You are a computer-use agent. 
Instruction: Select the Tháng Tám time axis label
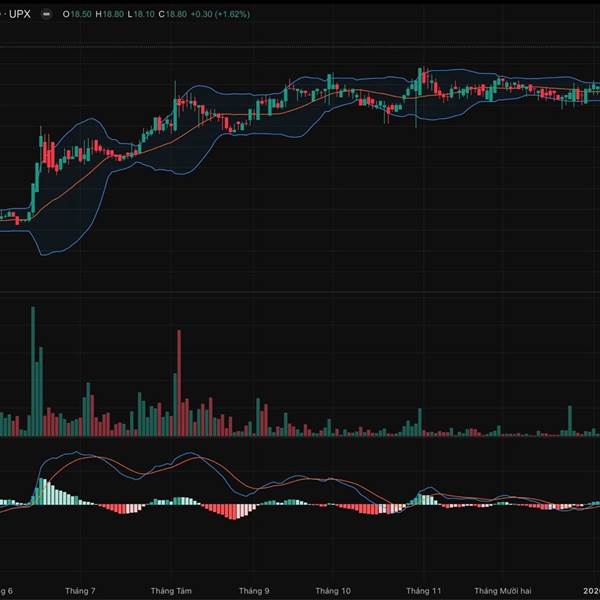click(169, 591)
